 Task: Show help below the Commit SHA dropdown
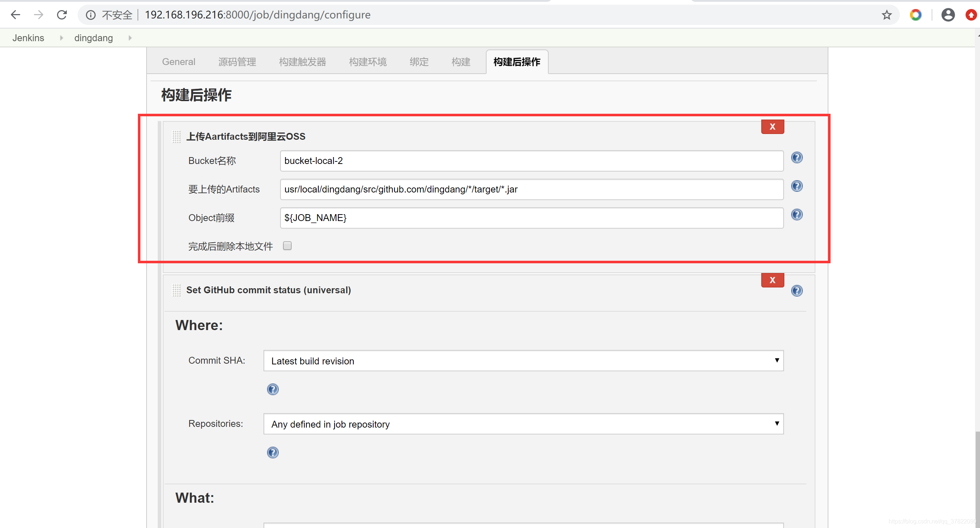273,389
